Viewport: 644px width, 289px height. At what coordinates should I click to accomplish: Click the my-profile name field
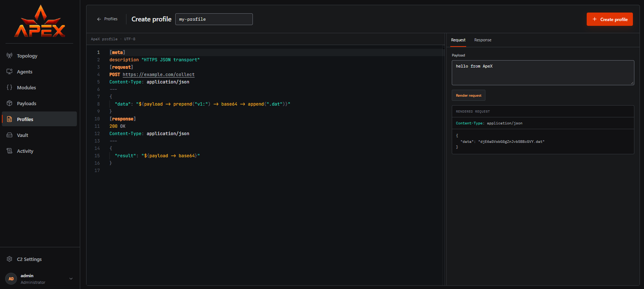(214, 19)
